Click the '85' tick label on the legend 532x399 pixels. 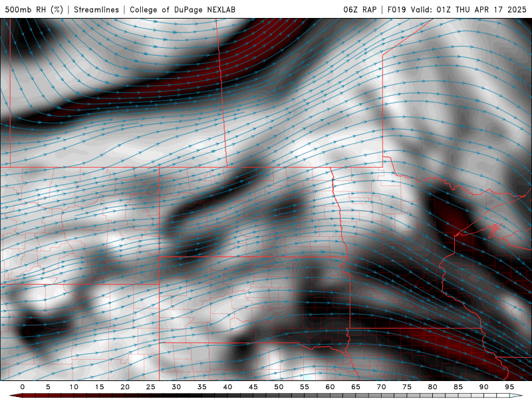pyautogui.click(x=458, y=387)
